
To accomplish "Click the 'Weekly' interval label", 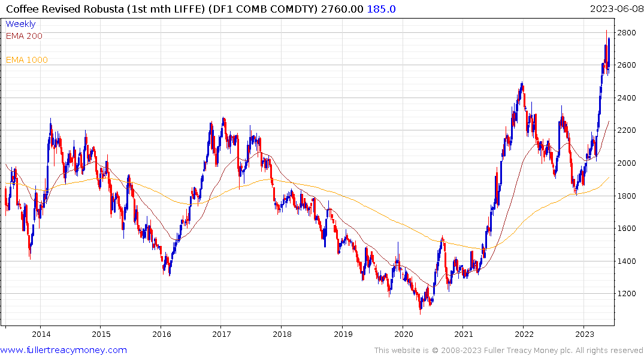I will pos(20,24).
